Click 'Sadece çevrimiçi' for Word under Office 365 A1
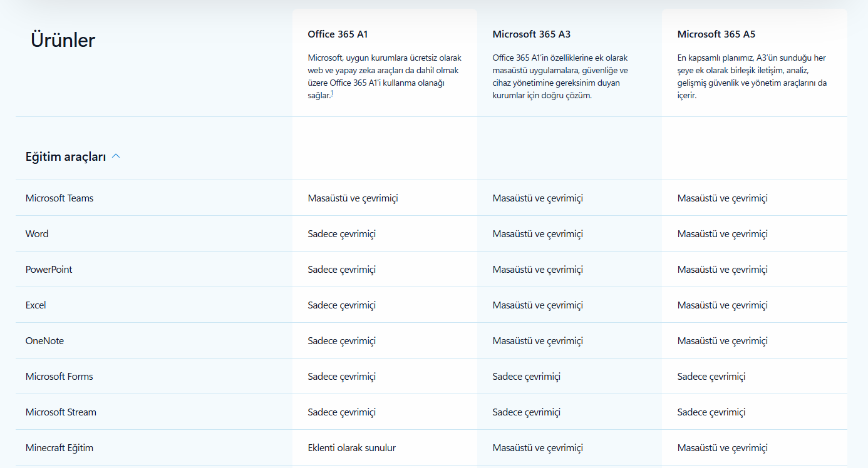Screen dimensions: 868x468 [342, 234]
